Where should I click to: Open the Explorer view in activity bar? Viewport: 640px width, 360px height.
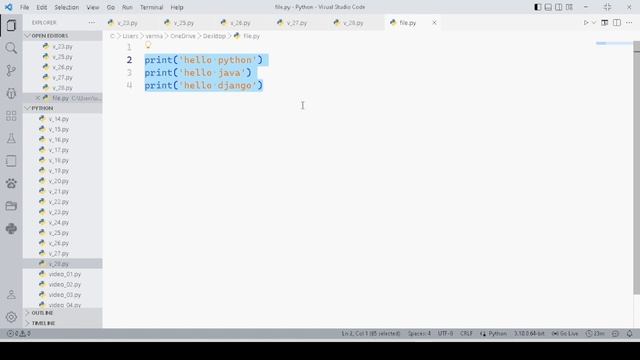(11, 25)
